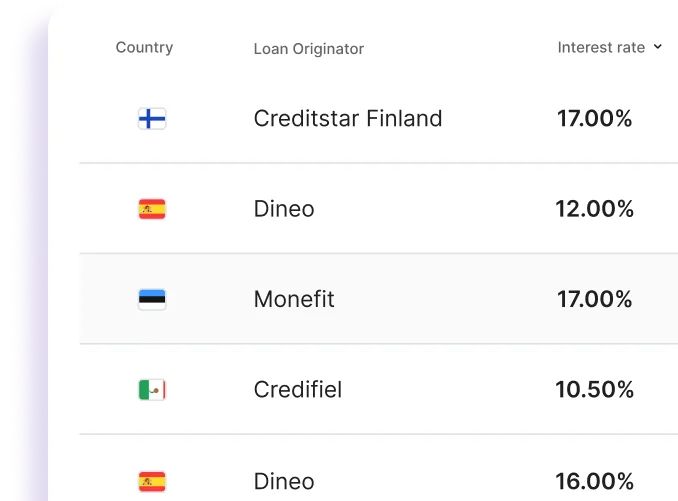Click the Mexico flag beside Credifiel
Screen dimensions: 678x501
152,389
